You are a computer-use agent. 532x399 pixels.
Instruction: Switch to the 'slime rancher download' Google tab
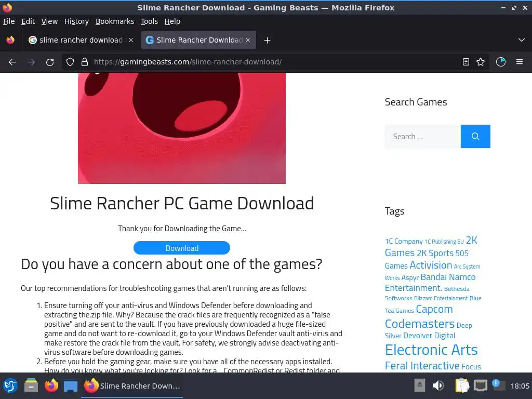[x=81, y=40]
